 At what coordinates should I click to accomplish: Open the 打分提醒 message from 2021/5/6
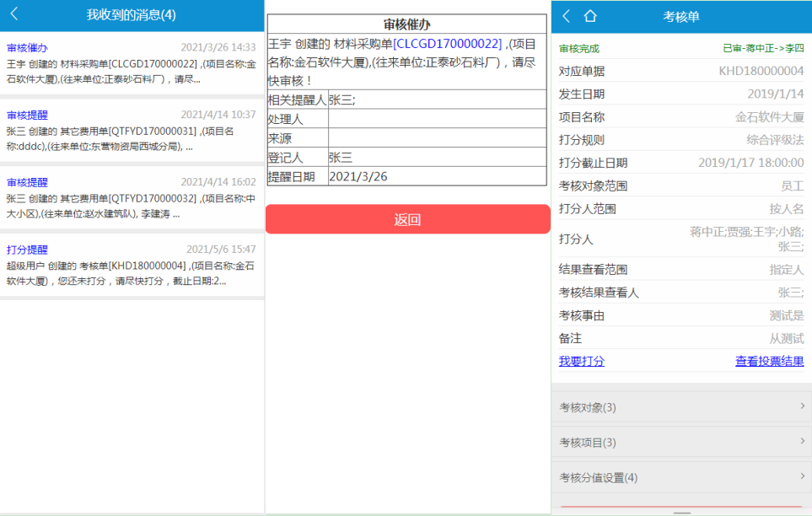tap(132, 265)
